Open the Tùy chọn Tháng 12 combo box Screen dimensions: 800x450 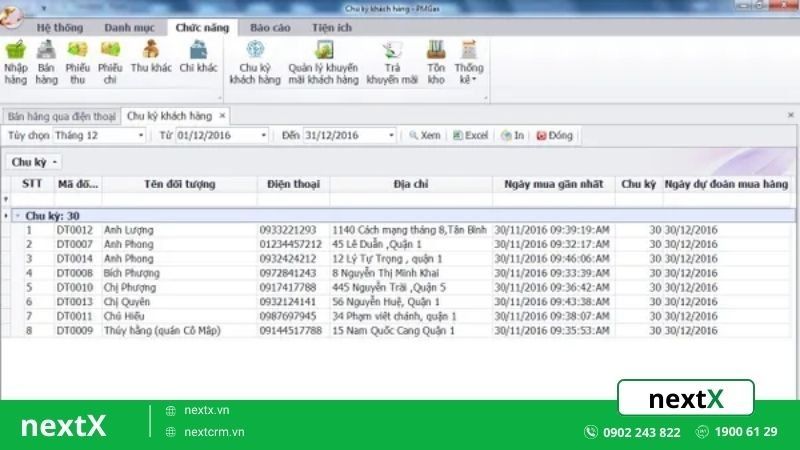tap(141, 135)
